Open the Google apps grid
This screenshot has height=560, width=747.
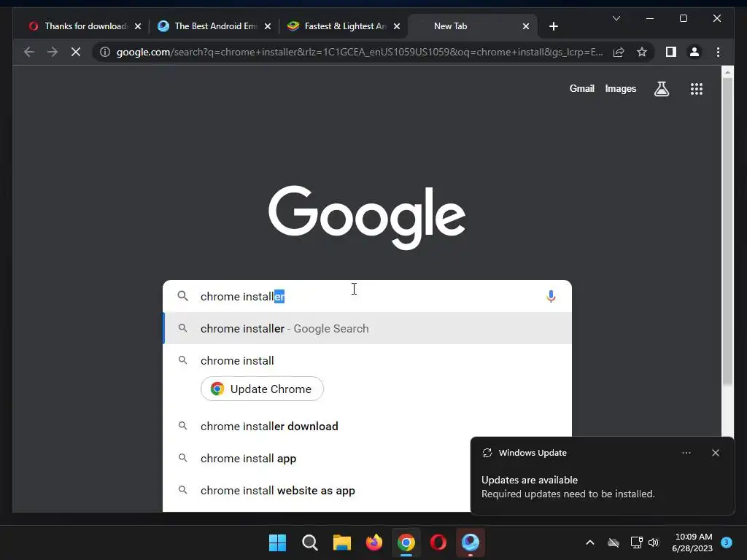click(697, 88)
